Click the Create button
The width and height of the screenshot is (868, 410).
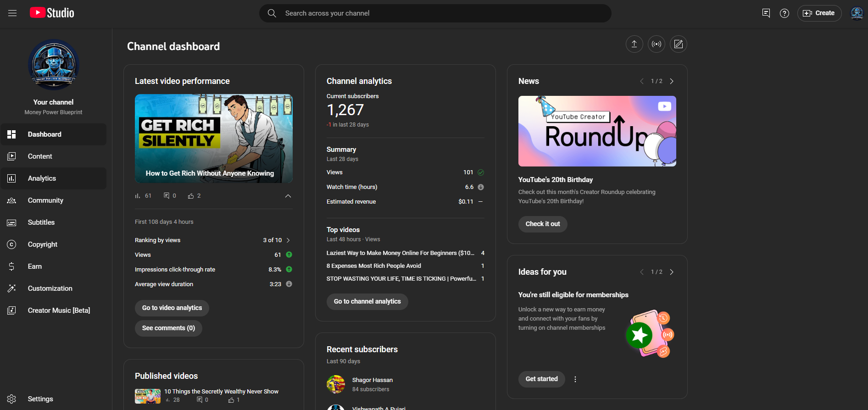[819, 13]
